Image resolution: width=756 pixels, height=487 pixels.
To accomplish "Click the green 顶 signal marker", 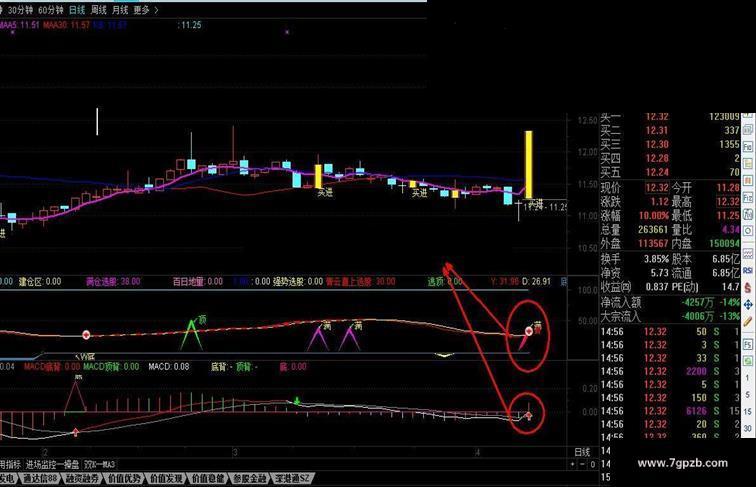I will (x=202, y=319).
